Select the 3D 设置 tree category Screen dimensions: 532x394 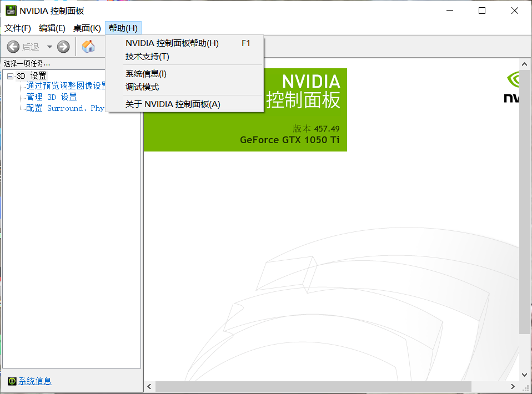(32, 76)
